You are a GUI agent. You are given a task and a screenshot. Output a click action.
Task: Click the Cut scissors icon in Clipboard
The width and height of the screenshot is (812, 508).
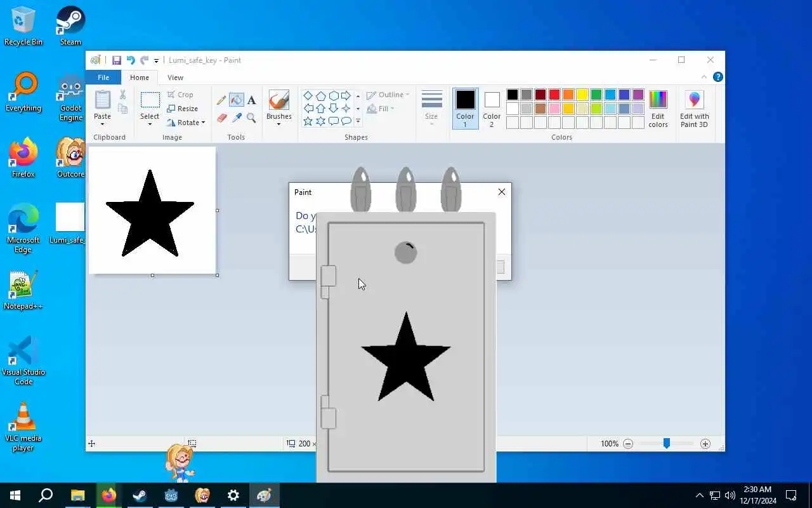(122, 95)
